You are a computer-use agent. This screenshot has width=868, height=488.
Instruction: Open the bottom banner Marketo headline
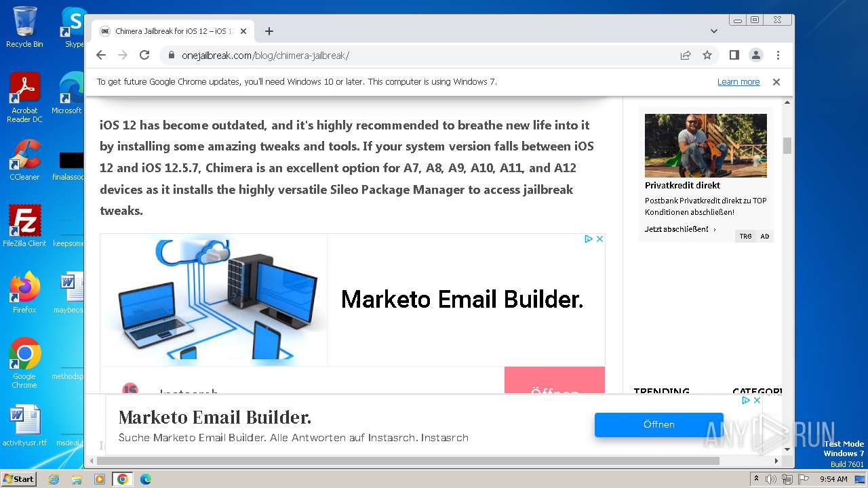(x=215, y=417)
